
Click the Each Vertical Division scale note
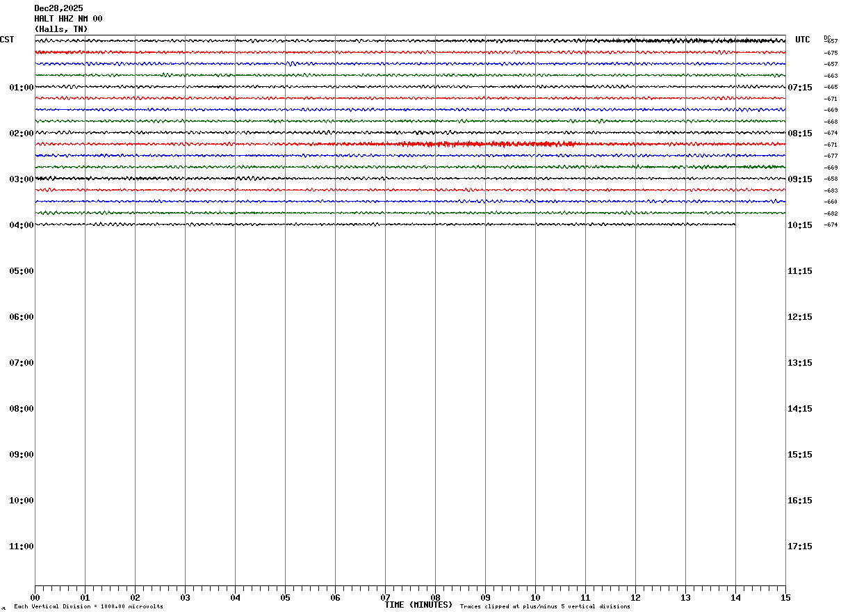click(x=88, y=607)
